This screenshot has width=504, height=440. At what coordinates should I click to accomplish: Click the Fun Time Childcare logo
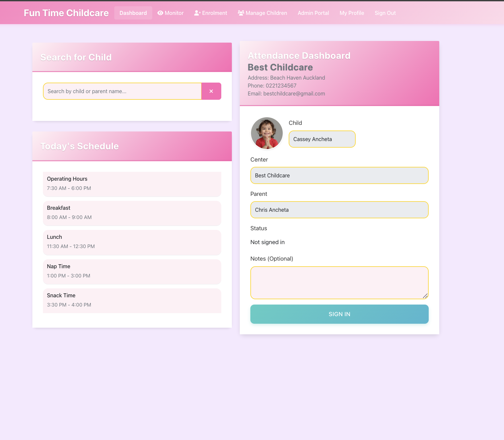click(66, 13)
